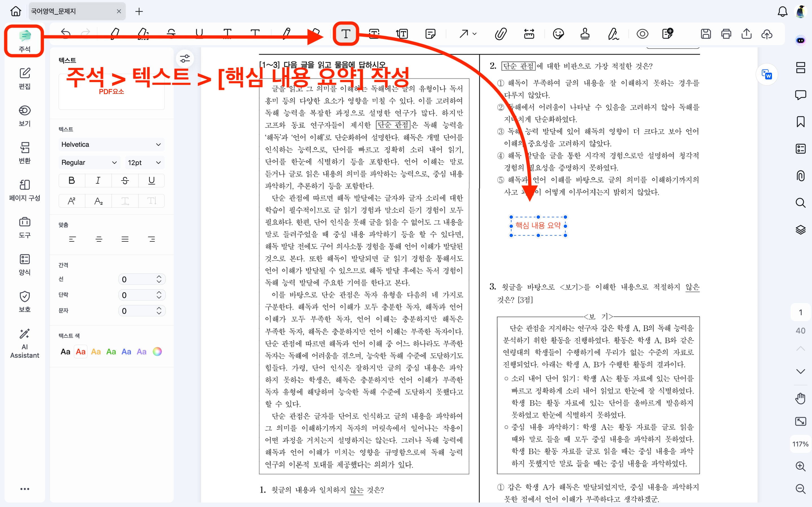Open the 12pt font size dropdown

pyautogui.click(x=144, y=163)
